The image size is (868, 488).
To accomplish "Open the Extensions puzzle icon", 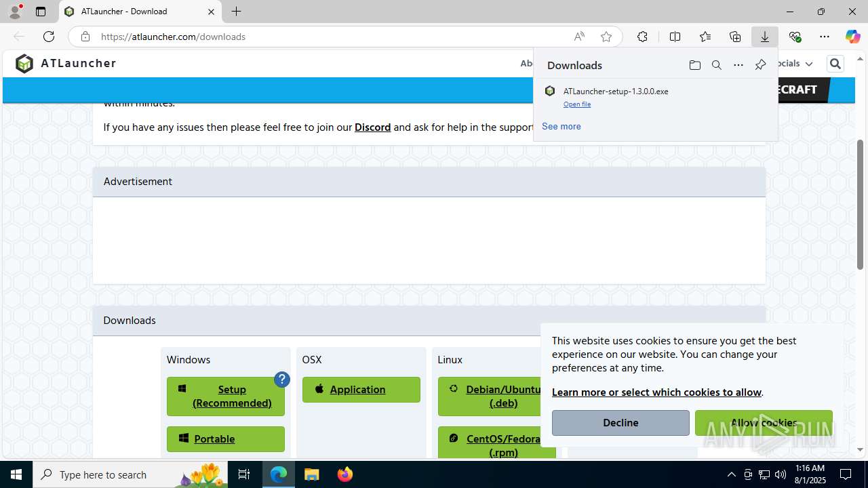I will click(642, 37).
